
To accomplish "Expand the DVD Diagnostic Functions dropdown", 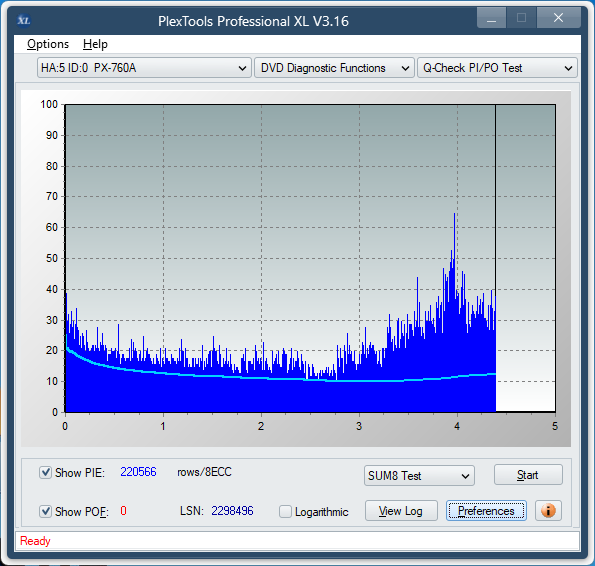I will click(334, 68).
